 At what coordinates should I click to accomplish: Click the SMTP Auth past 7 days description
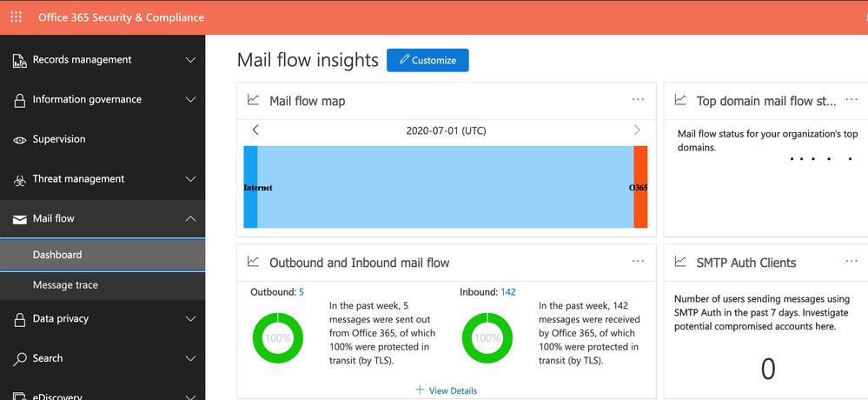[761, 312]
